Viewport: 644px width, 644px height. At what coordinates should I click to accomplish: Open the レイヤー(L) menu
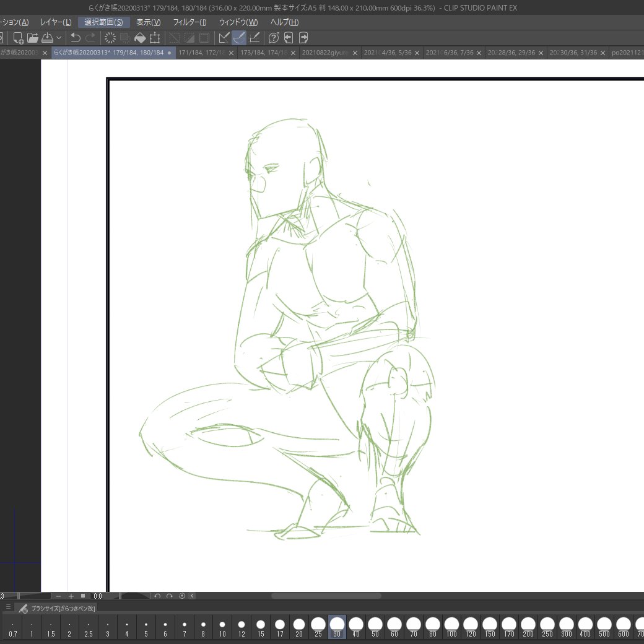click(x=56, y=22)
